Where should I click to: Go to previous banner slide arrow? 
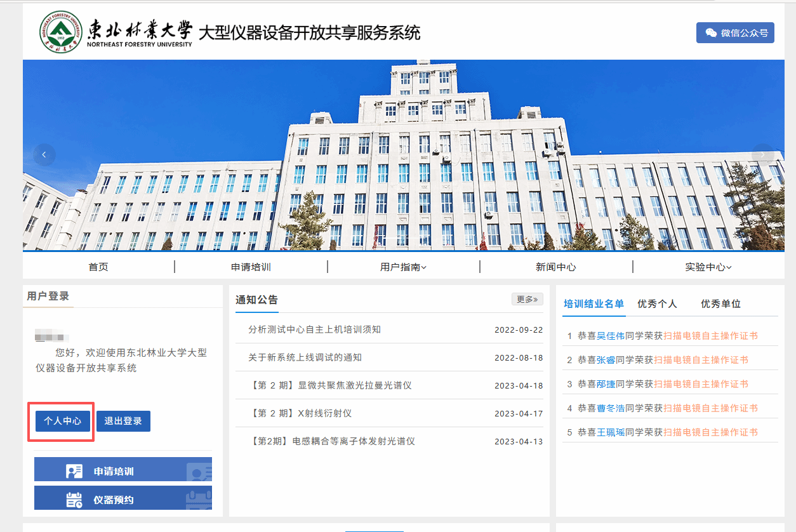point(44,155)
